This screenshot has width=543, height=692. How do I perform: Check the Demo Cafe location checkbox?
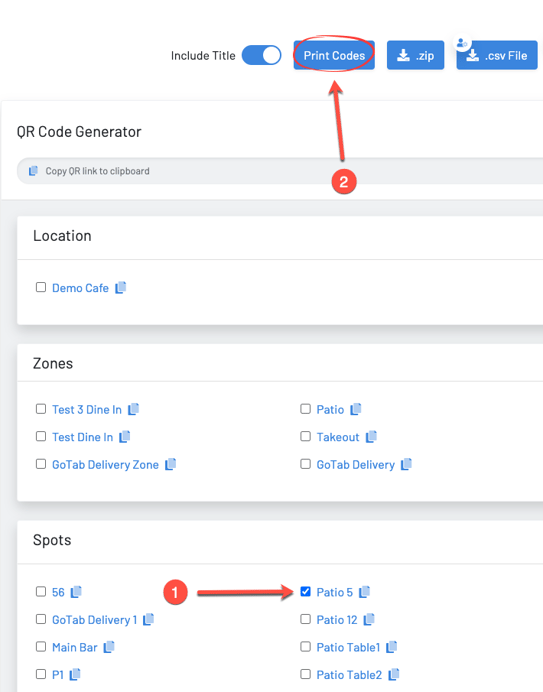41,287
